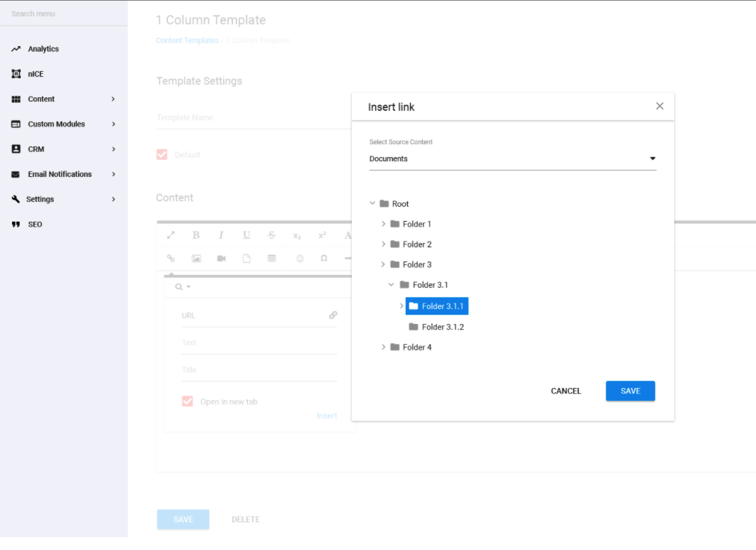Toggle the Default checkbox

pyautogui.click(x=162, y=154)
